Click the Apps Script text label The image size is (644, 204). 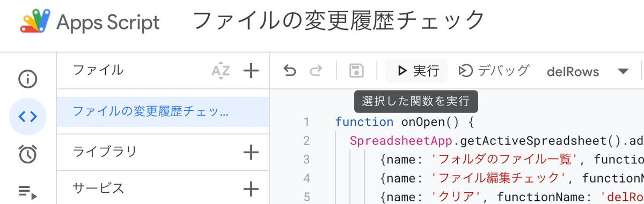coord(108,23)
